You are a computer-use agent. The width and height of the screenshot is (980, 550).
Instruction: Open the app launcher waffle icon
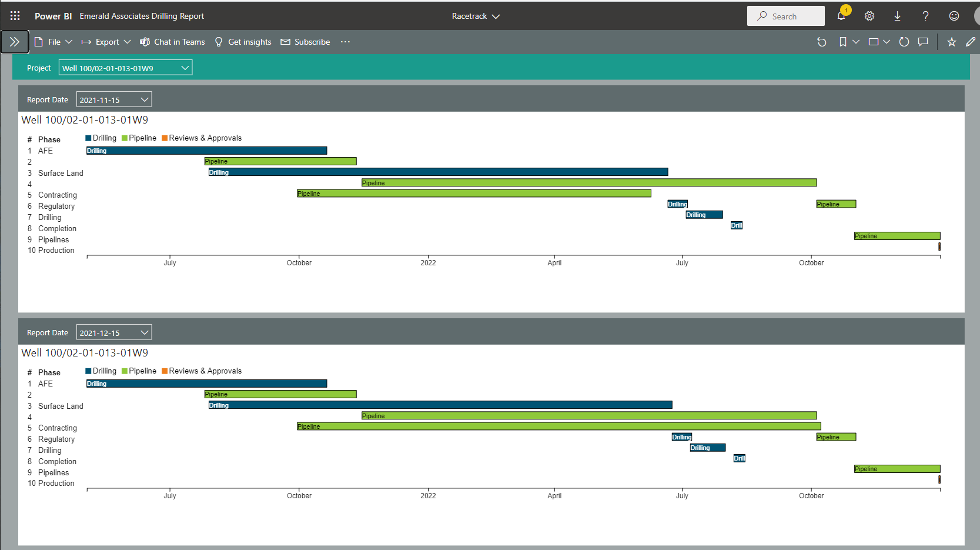[x=15, y=16]
